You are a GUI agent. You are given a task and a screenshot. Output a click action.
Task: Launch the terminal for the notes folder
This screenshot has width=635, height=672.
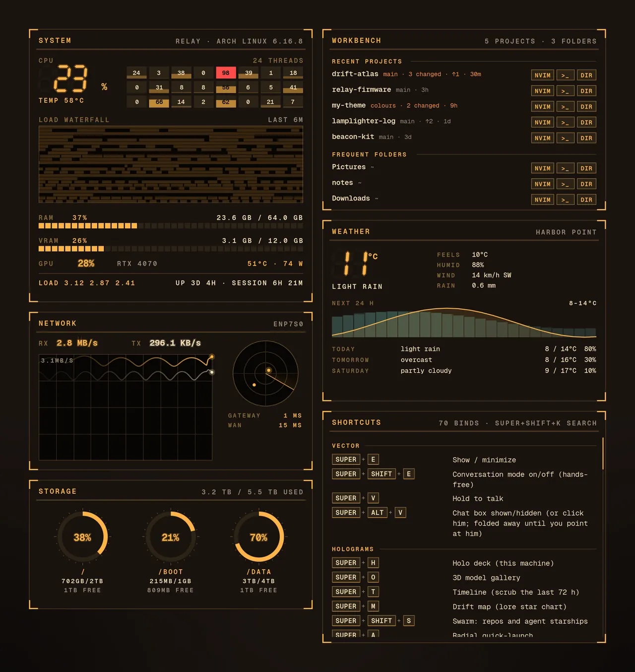point(565,184)
